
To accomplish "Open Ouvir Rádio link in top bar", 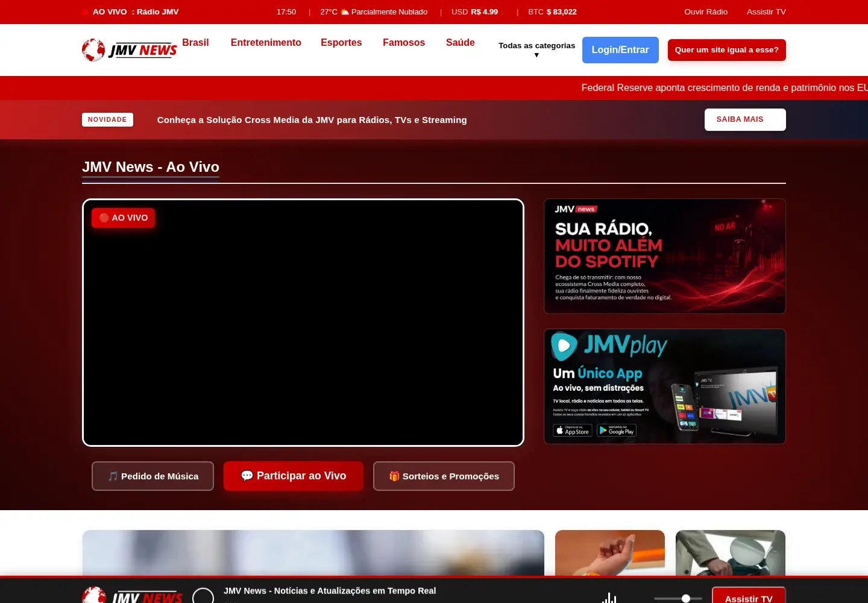I will [x=706, y=12].
